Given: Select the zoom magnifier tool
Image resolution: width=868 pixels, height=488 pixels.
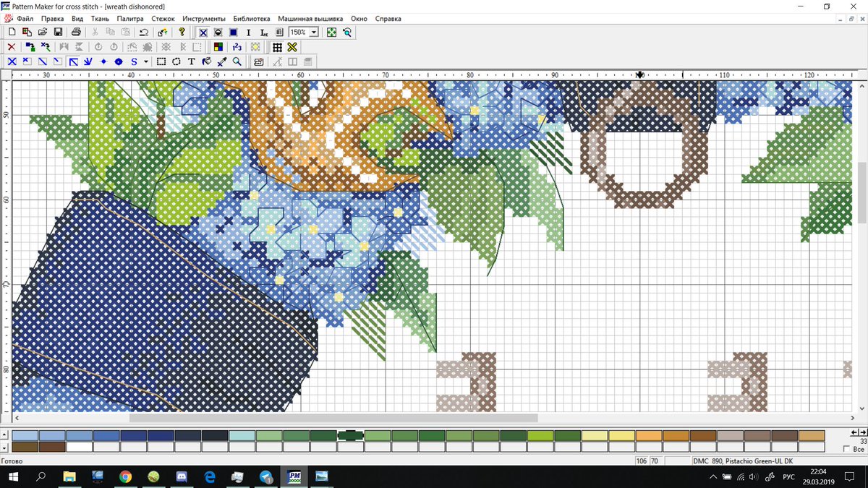Looking at the screenshot, I should (236, 61).
